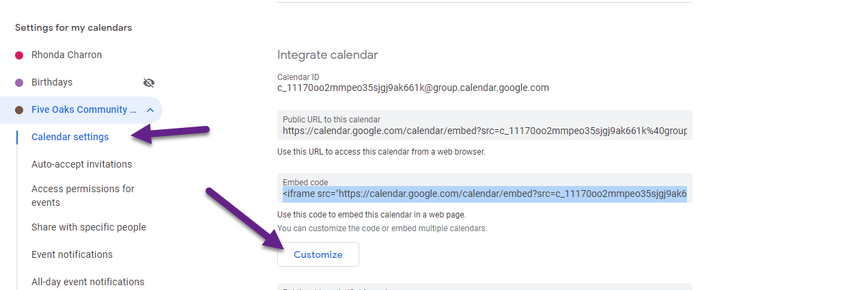Toggle Birthdays calendar hidden eye icon

pos(149,83)
